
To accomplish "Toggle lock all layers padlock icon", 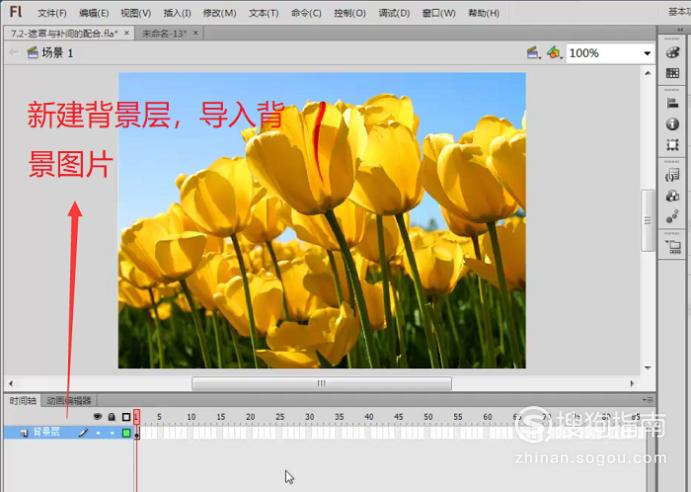I will (112, 416).
